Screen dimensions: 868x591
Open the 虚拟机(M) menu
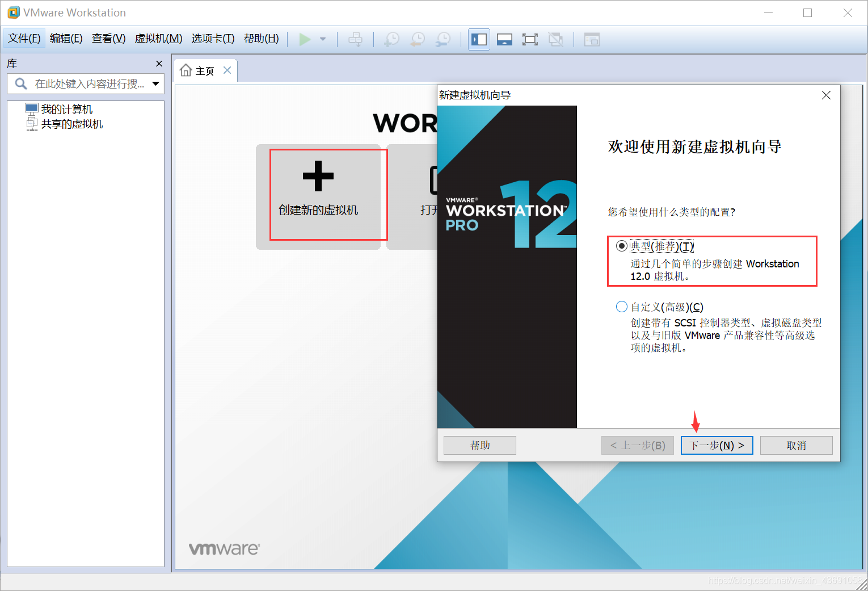[158, 39]
